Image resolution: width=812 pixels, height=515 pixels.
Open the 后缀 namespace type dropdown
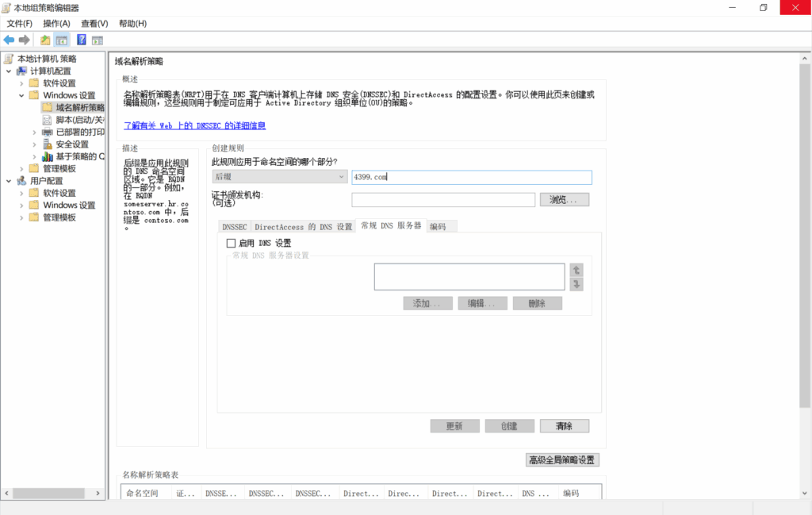pos(280,178)
